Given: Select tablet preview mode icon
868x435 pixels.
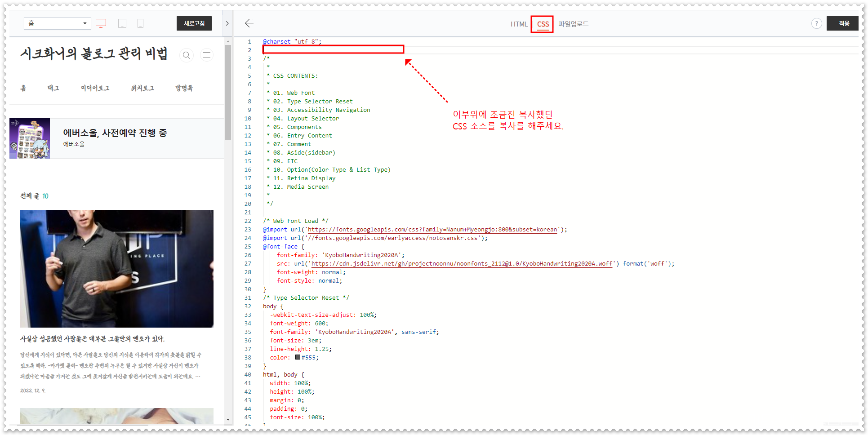Looking at the screenshot, I should (122, 23).
